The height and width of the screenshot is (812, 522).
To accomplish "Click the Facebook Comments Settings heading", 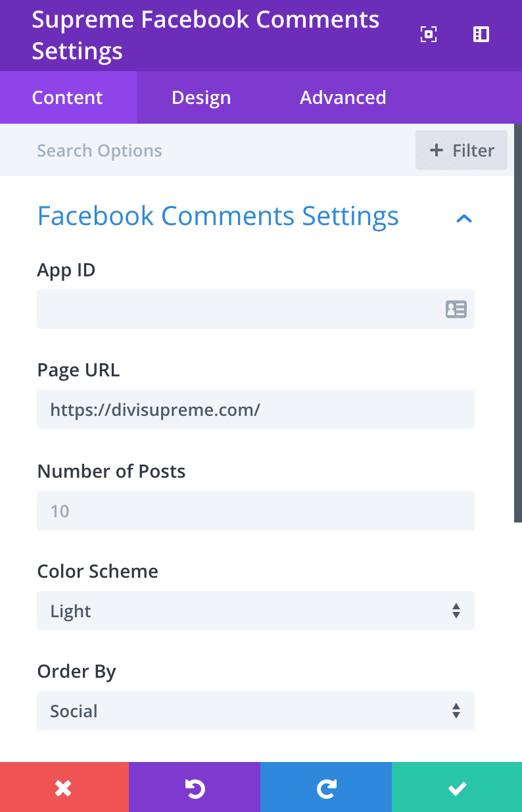I will tap(218, 216).
